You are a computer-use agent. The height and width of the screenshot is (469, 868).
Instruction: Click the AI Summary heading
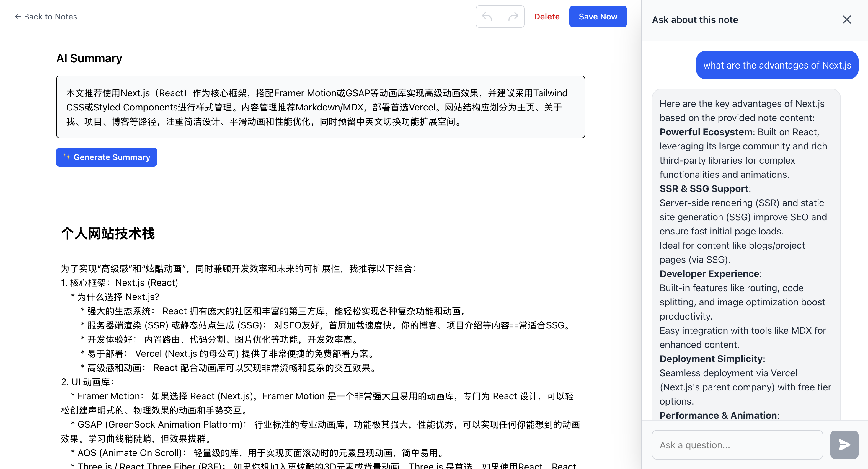(89, 58)
